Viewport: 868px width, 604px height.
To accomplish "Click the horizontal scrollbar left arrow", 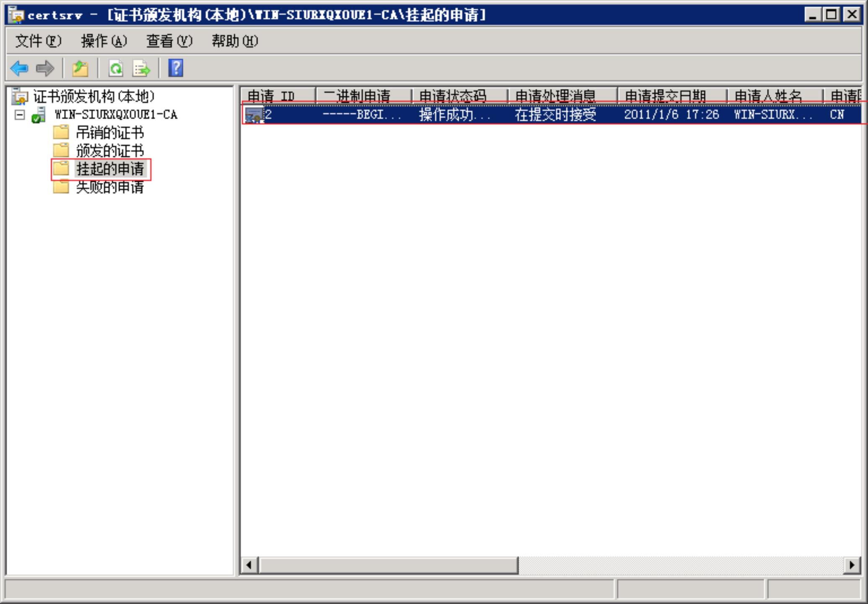I will point(249,565).
